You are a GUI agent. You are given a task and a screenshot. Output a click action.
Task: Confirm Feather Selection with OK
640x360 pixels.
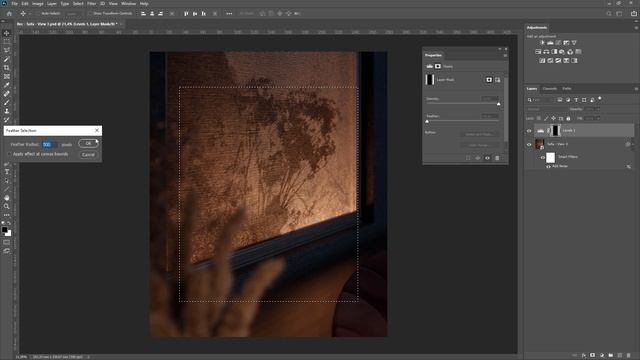pyautogui.click(x=88, y=143)
